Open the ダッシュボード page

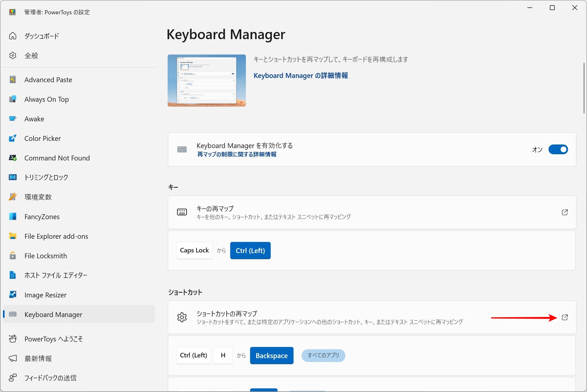click(x=79, y=36)
